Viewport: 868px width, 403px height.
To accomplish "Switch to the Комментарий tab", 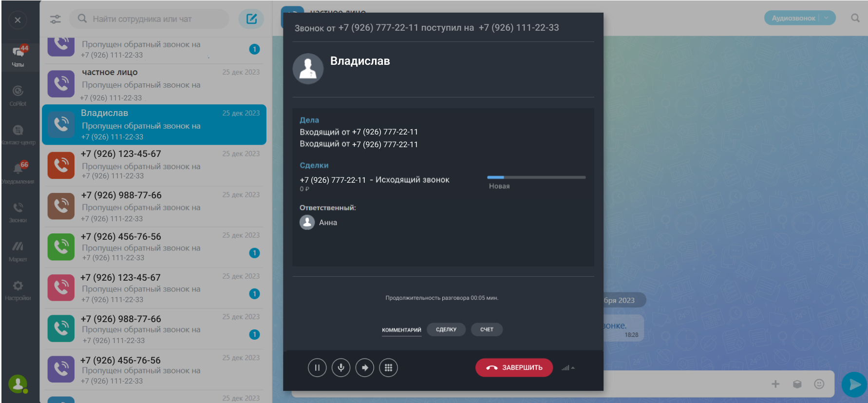I will coord(401,330).
